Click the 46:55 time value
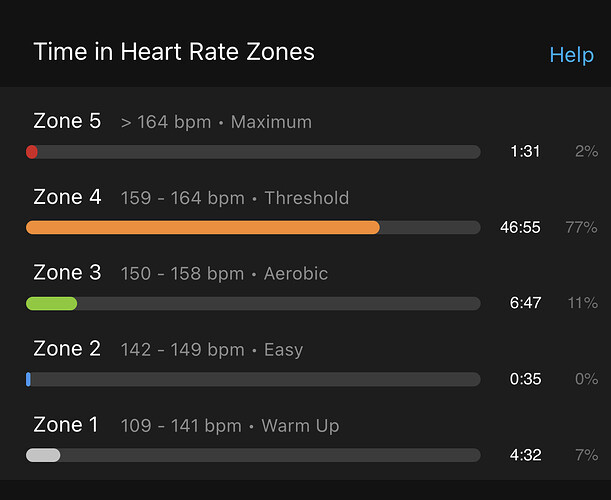The height and width of the screenshot is (500, 611). 520,227
